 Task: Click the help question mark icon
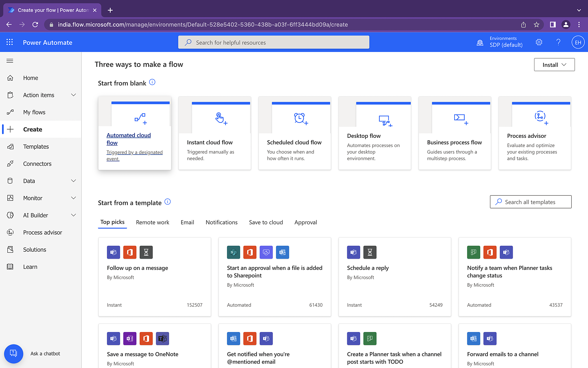(558, 42)
